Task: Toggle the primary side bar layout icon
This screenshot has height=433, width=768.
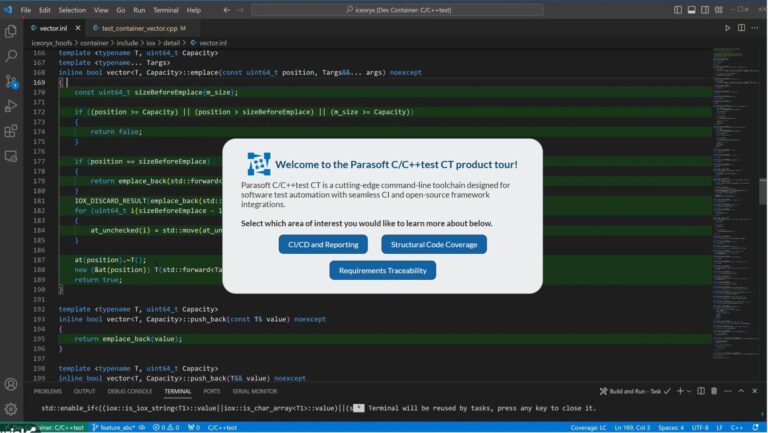Action: [678, 10]
